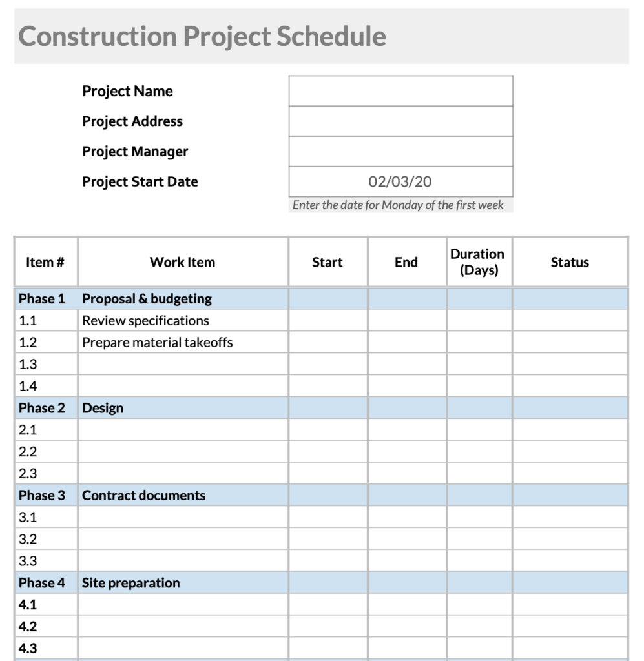Select the Start cell for item 3.2
The image size is (644, 661).
click(327, 539)
